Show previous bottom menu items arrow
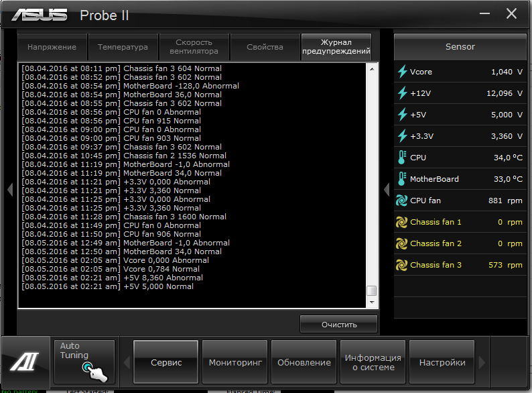 point(127,362)
